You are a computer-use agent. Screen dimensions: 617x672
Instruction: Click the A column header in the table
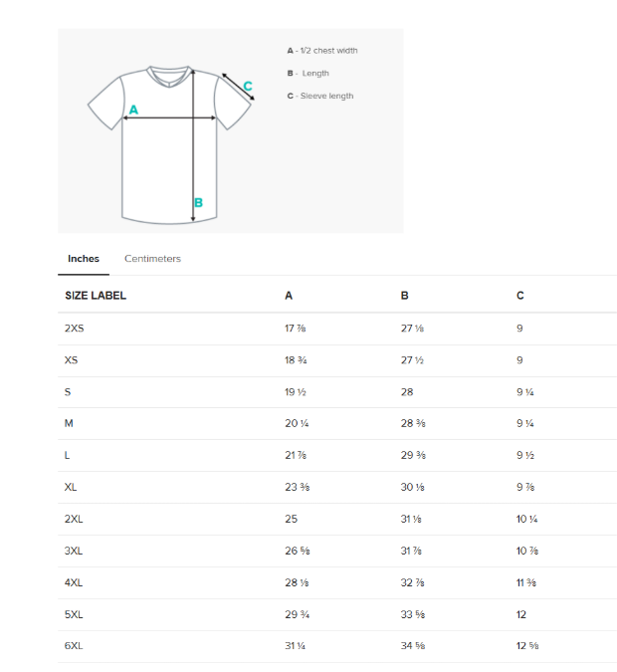tap(289, 296)
